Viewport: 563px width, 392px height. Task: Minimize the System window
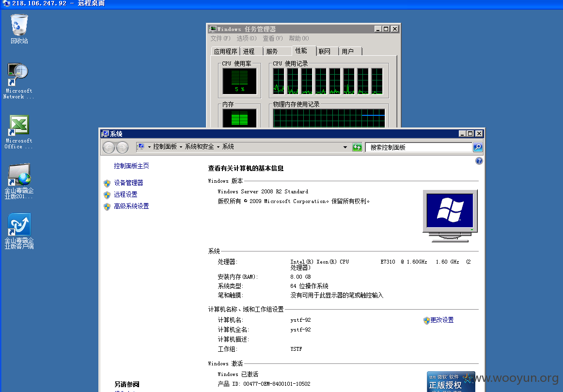tap(462, 134)
